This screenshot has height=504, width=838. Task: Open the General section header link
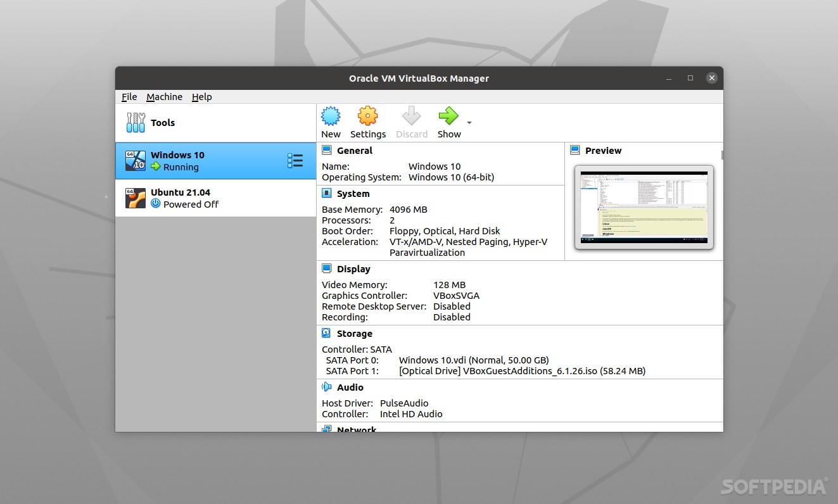click(x=355, y=151)
